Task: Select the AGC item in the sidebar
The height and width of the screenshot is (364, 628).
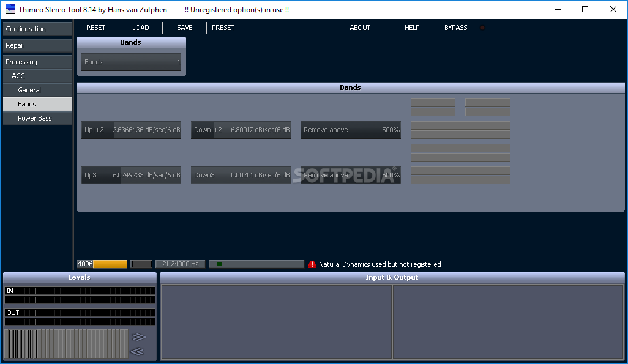Action: pyautogui.click(x=37, y=76)
